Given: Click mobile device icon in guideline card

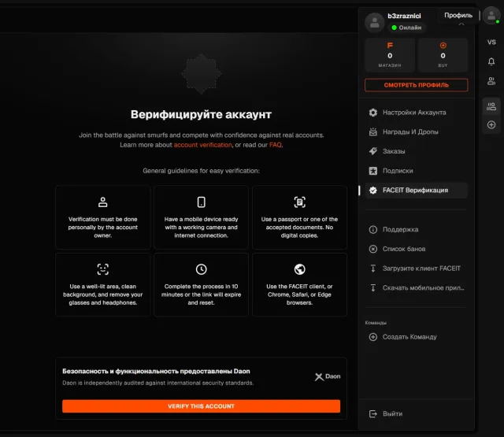Looking at the screenshot, I should [x=202, y=202].
